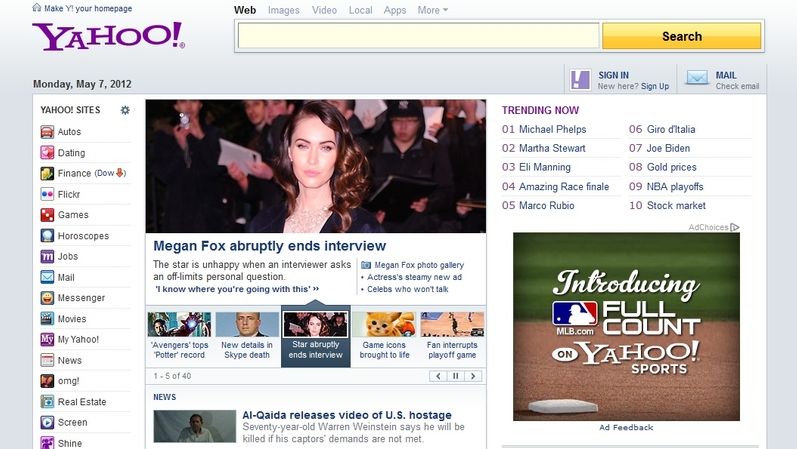Viewport: 797px width, 449px height.
Task: Open 'I know where you're going' link
Action: coord(237,289)
